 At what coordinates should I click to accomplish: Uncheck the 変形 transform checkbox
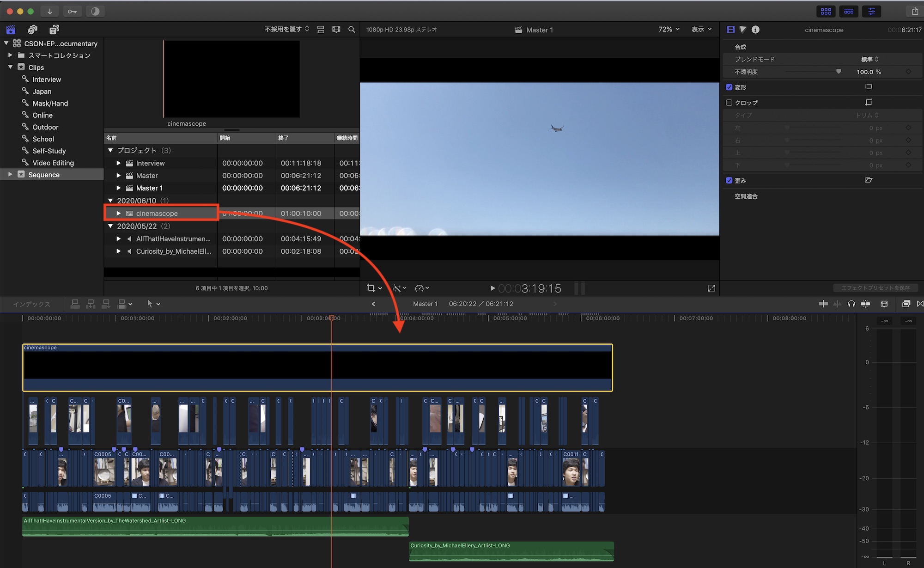(729, 87)
